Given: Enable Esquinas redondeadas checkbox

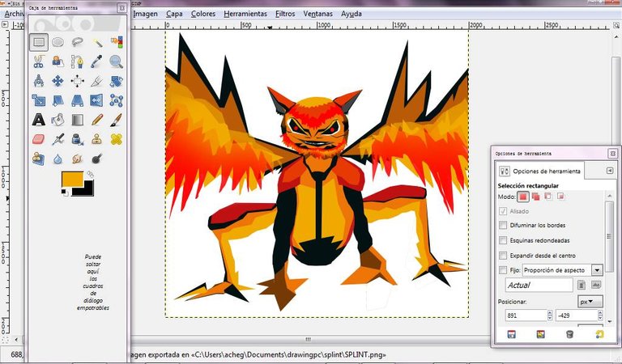Looking at the screenshot, I should click(503, 240).
